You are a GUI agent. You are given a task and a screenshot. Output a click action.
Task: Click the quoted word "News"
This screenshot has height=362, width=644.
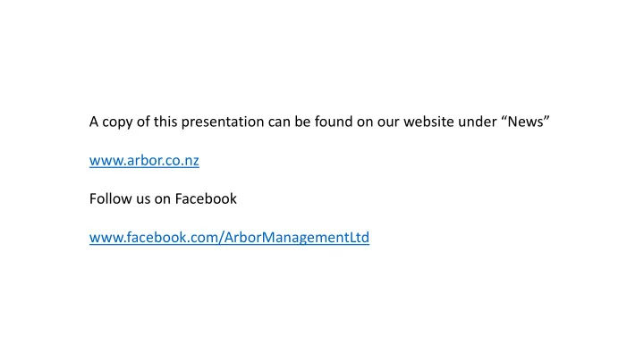pos(525,122)
